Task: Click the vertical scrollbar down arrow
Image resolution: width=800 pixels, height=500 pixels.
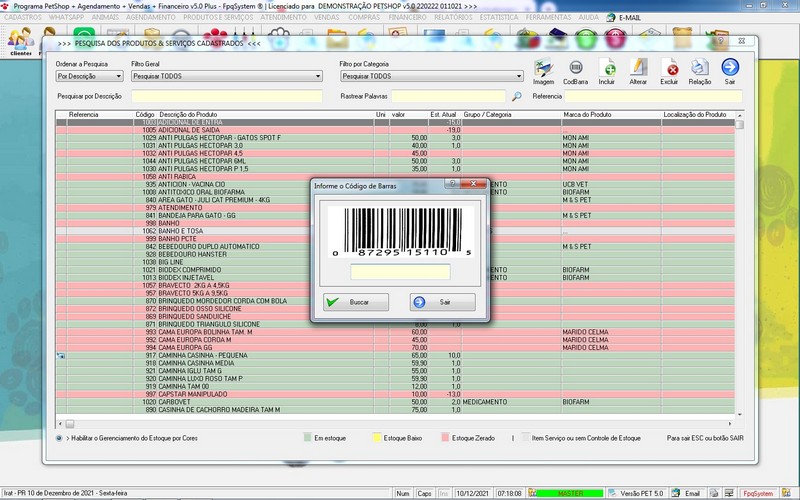Action: tap(739, 415)
